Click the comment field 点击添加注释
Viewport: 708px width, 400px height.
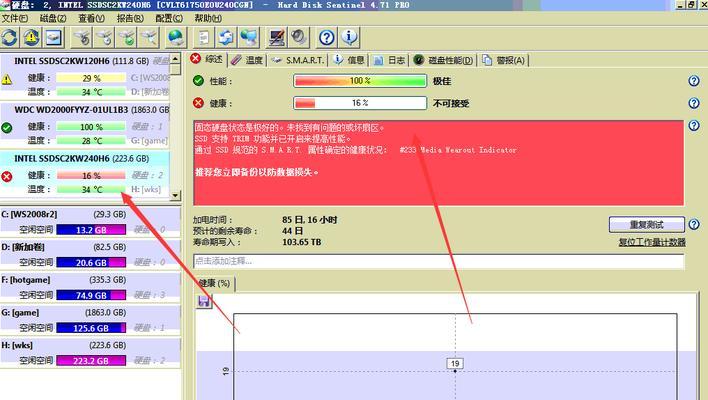tap(438, 261)
